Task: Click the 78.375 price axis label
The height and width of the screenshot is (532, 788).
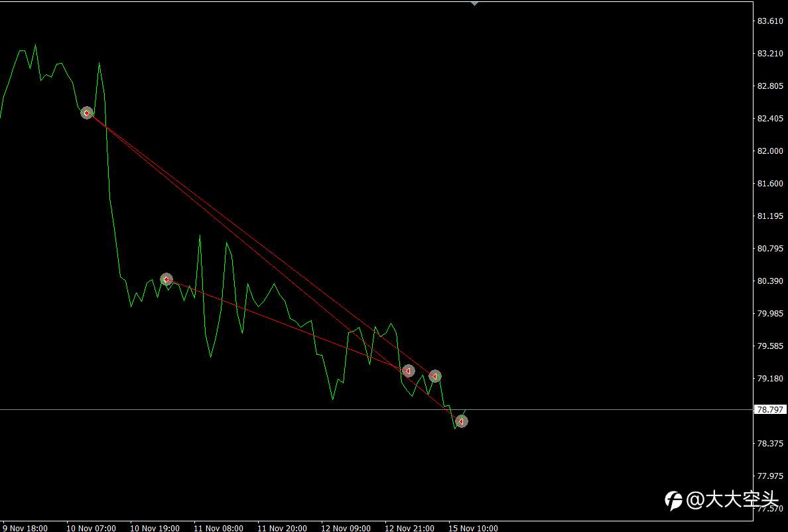Action: [770, 443]
